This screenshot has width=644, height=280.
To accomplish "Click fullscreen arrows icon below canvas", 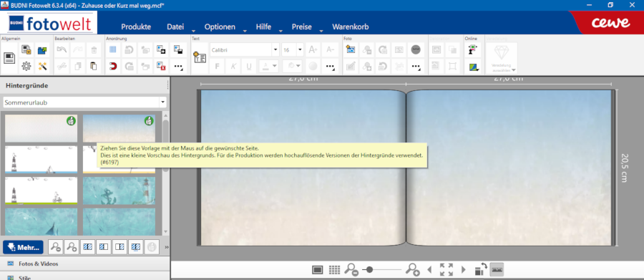I will (x=446, y=270).
